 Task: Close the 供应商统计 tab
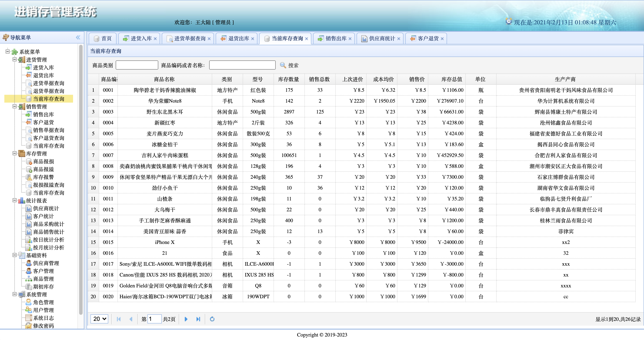point(399,39)
